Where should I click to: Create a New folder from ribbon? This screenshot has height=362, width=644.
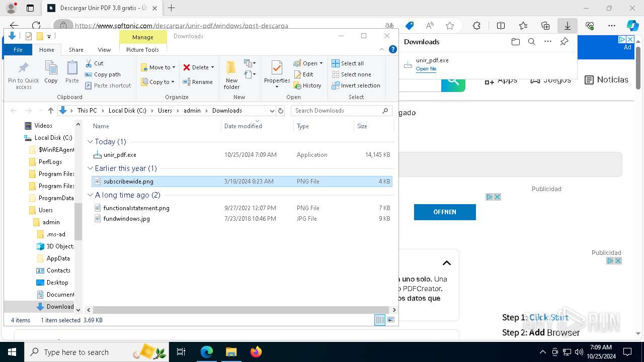231,75
